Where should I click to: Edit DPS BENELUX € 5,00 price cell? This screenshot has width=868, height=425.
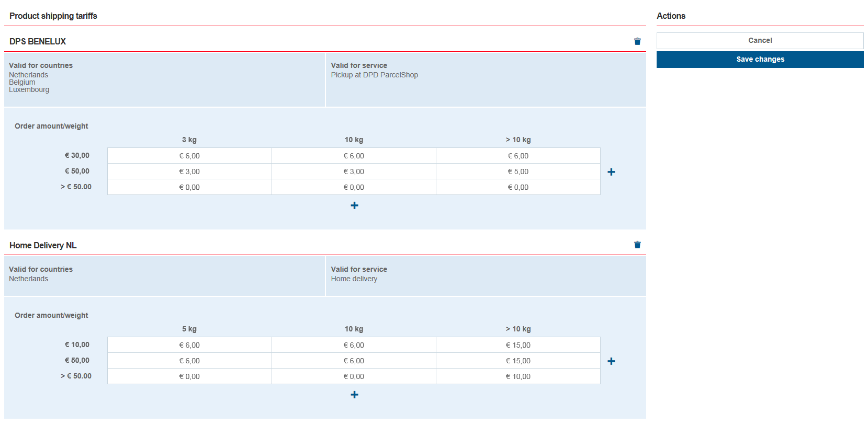[518, 171]
